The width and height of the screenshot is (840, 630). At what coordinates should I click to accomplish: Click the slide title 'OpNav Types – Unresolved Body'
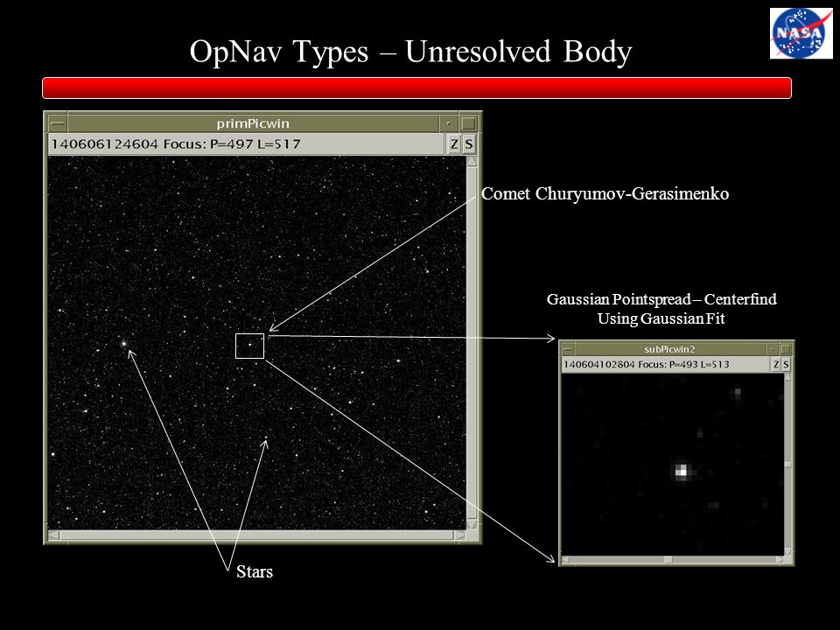[x=411, y=52]
